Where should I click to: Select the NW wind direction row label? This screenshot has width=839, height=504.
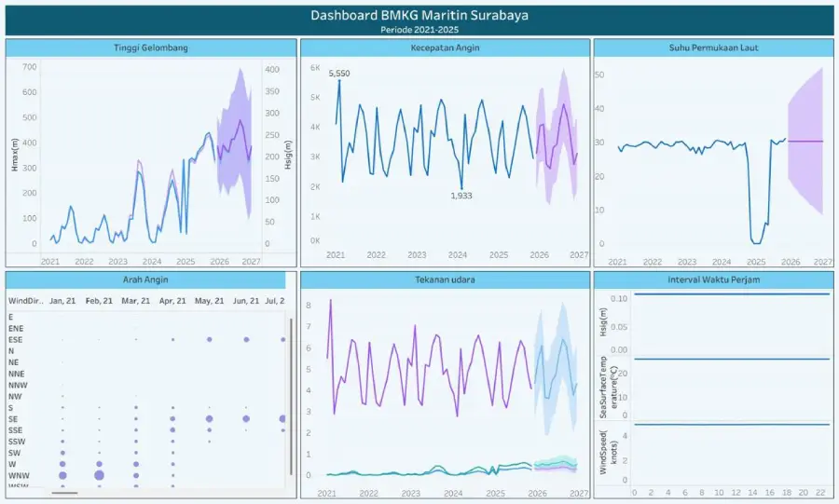pos(15,397)
